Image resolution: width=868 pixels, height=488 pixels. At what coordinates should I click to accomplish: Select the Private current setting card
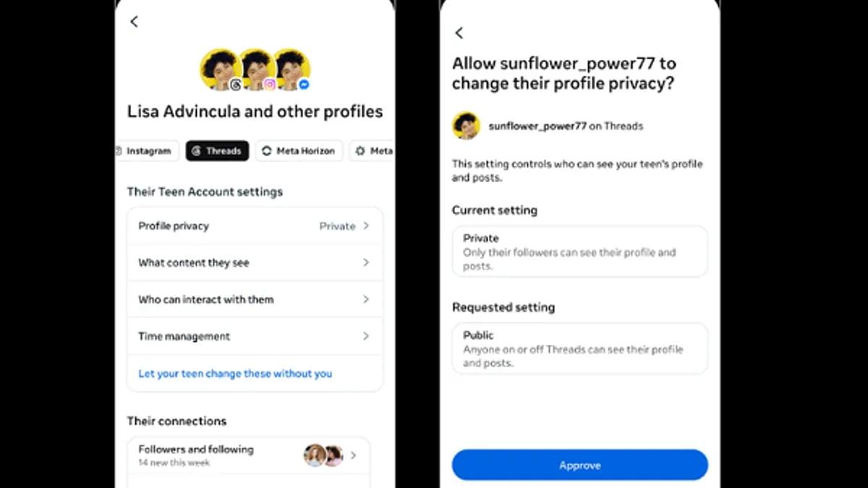pos(580,251)
